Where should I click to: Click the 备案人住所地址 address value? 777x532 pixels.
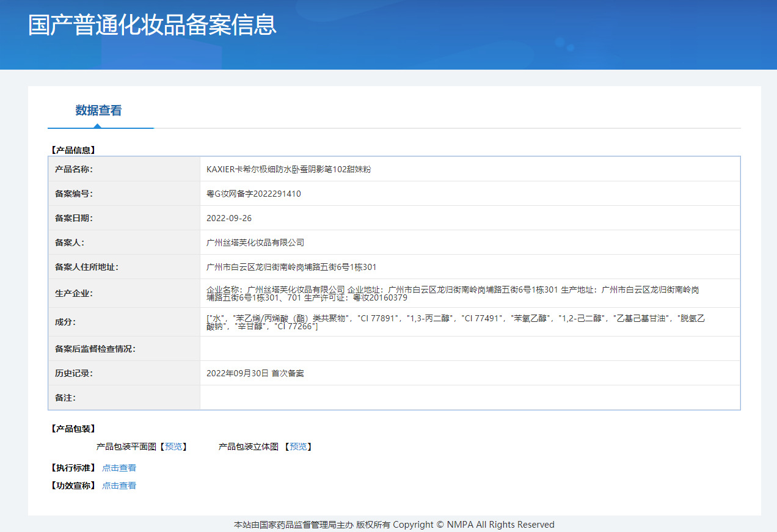291,267
